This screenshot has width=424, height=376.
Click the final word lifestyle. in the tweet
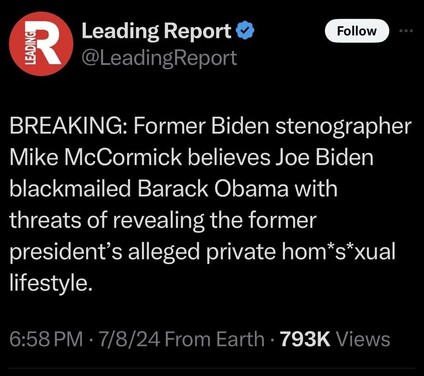tap(51, 284)
